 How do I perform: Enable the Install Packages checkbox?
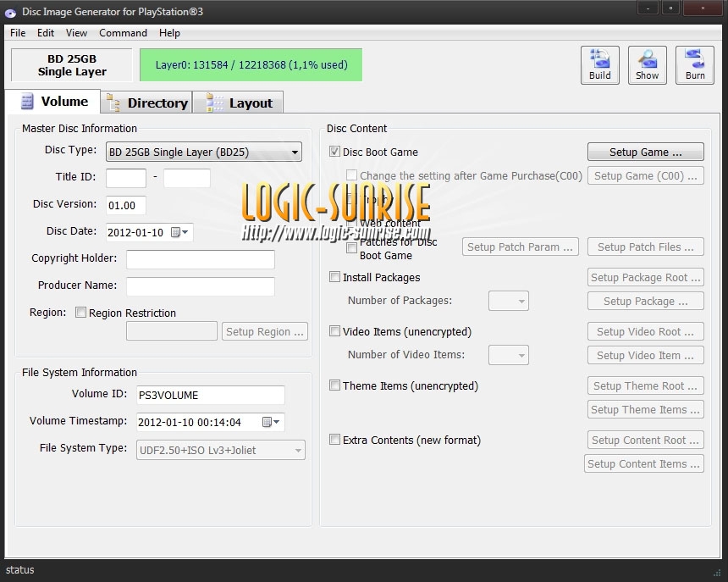(334, 277)
